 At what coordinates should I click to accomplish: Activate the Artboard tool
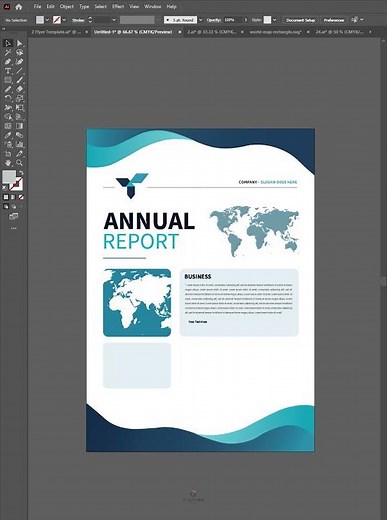pos(8,154)
